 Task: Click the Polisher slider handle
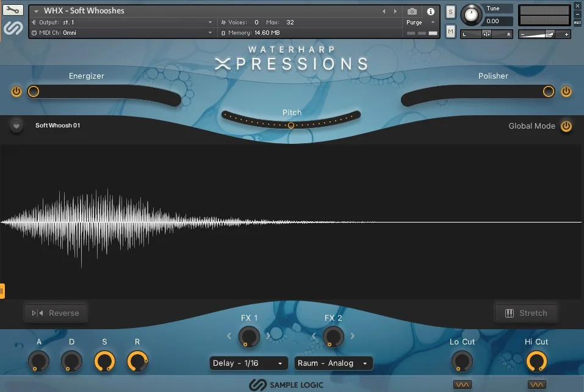pos(548,91)
